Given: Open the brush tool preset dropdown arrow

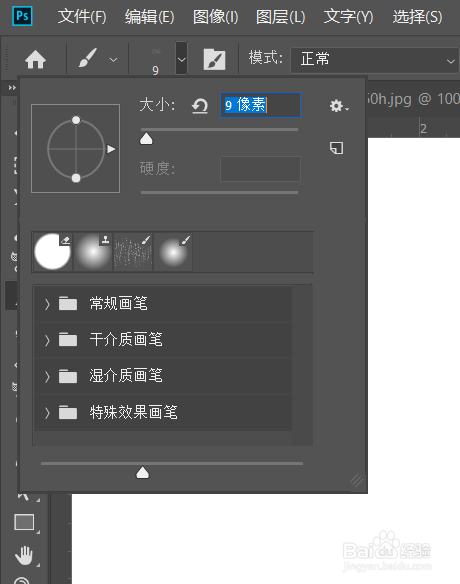Looking at the screenshot, I should point(114,60).
